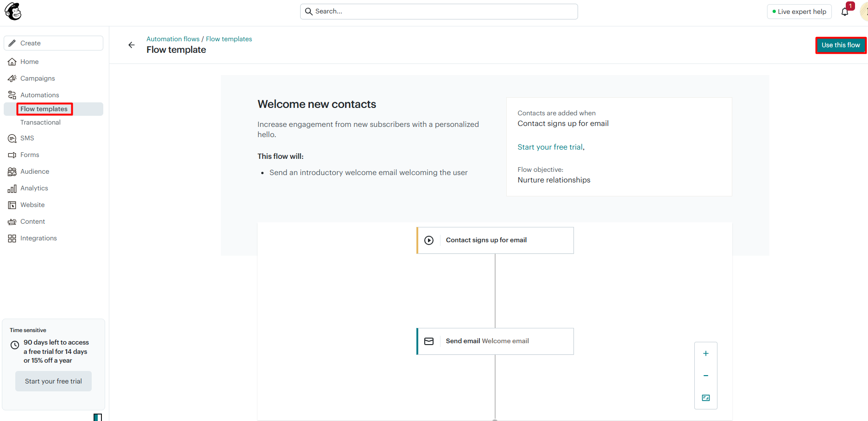Fit flow to screen icon
Screen dimensions: 868x421
pyautogui.click(x=706, y=398)
